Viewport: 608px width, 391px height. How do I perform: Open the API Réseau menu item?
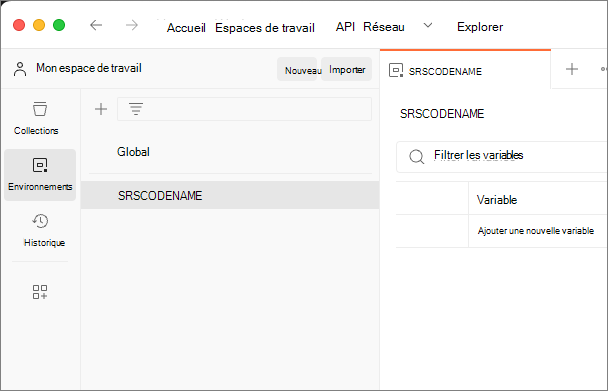coord(370,27)
